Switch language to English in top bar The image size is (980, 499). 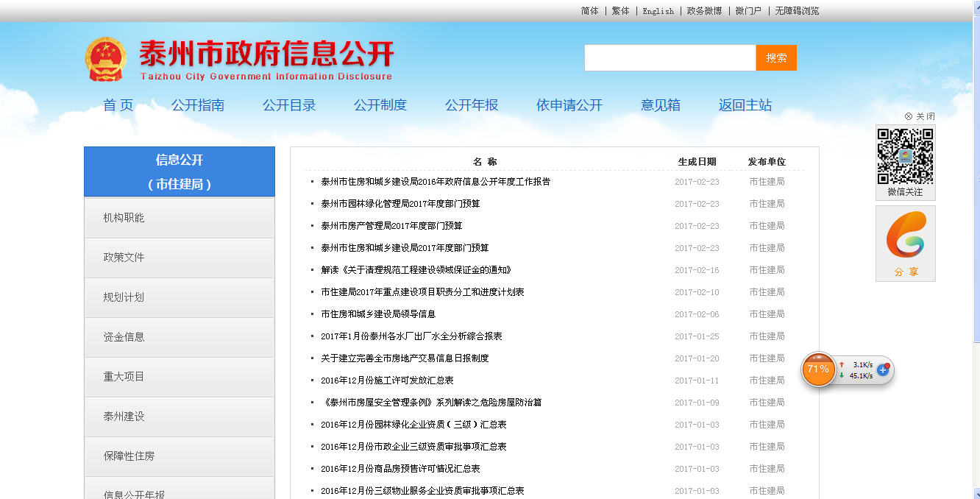[x=658, y=11]
